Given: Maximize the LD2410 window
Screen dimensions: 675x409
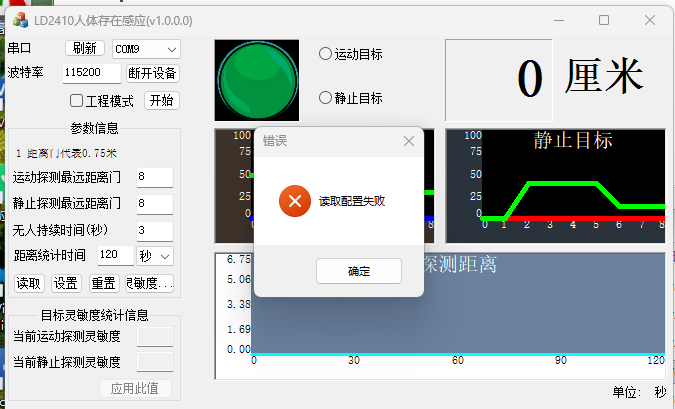Looking at the screenshot, I should point(603,20).
